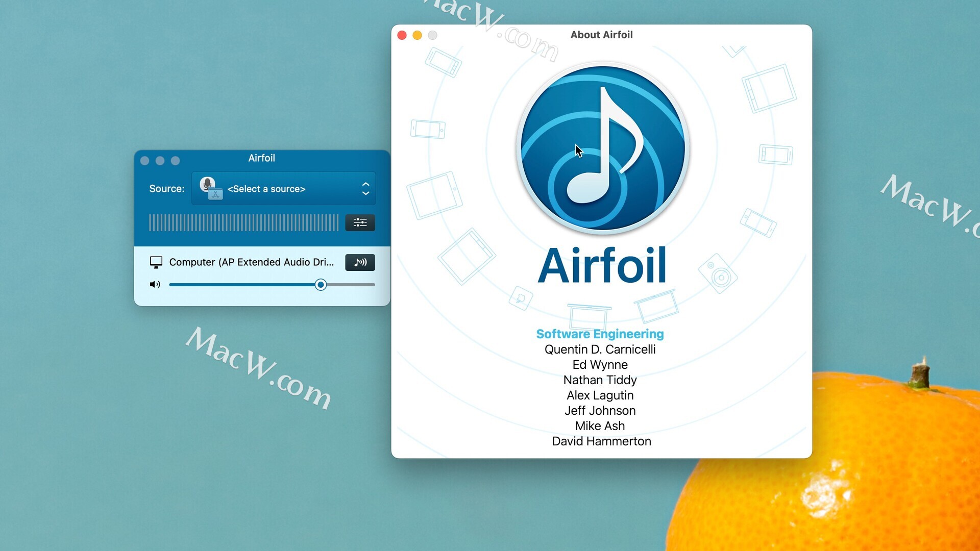980x551 pixels.
Task: Click the Computer volume slider thumb
Action: (x=321, y=285)
